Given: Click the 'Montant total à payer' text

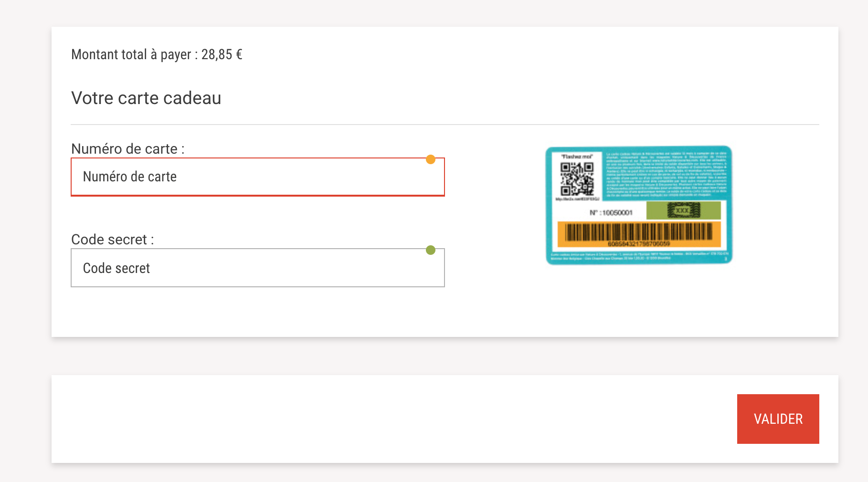Looking at the screenshot, I should tap(131, 54).
